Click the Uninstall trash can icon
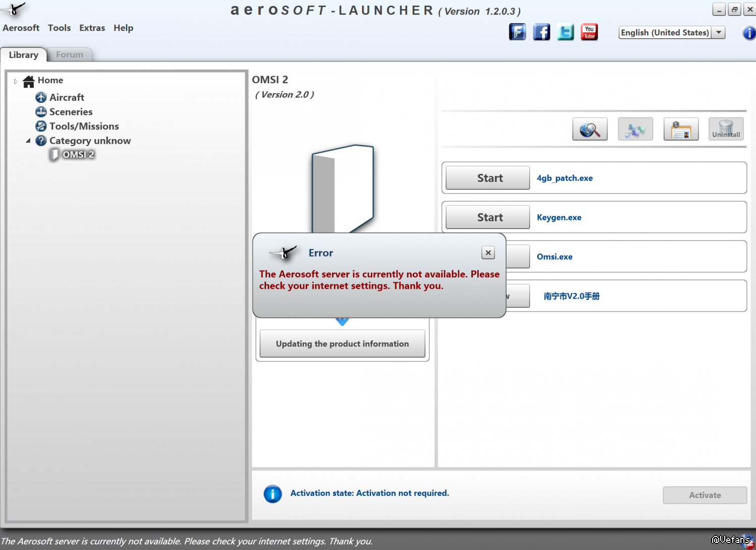This screenshot has width=756, height=550. click(x=726, y=130)
